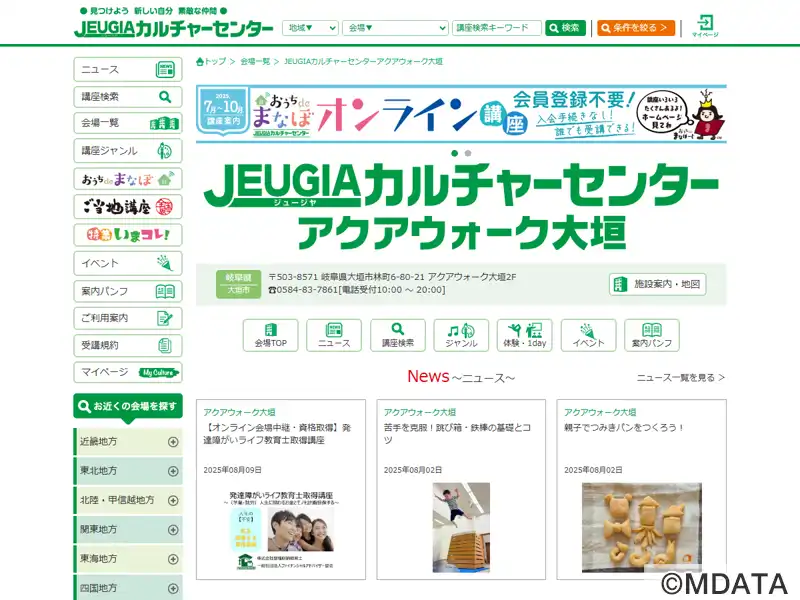Click the venue address 〒503-8571 text
This screenshot has height=600, width=800.
[x=392, y=277]
